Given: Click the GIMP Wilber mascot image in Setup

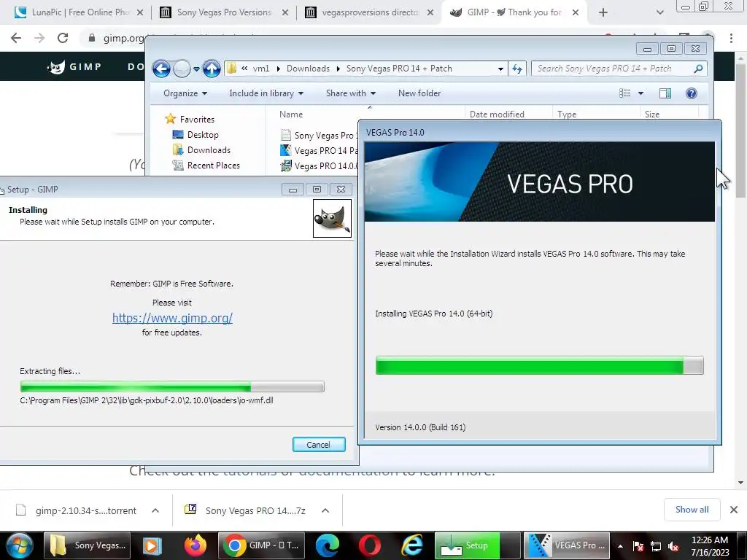Looking at the screenshot, I should tap(332, 218).
